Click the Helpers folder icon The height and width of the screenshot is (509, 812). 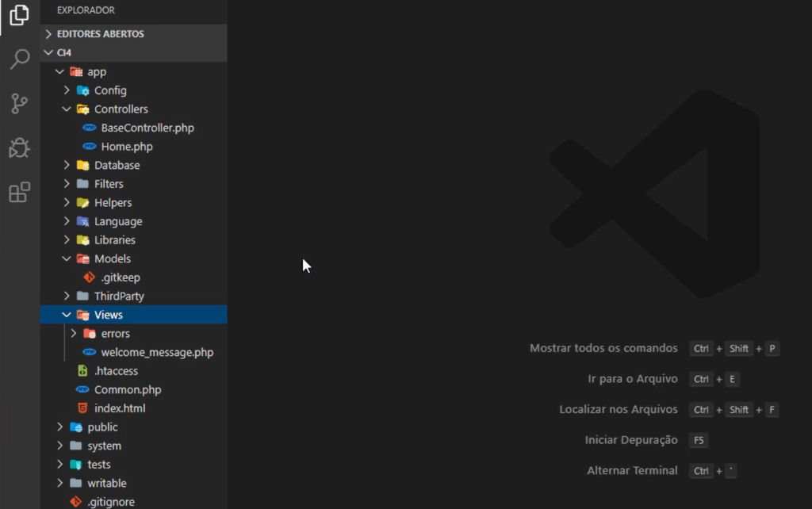click(82, 202)
